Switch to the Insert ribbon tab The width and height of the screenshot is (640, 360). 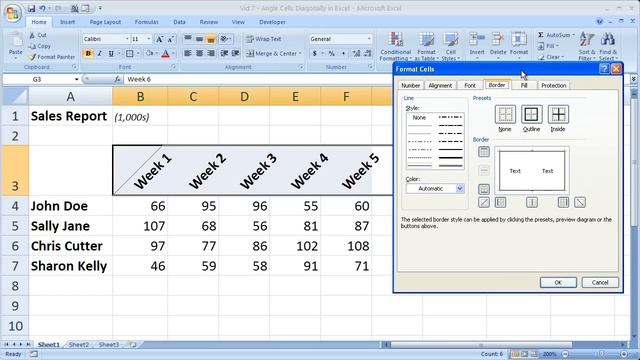(x=67, y=22)
